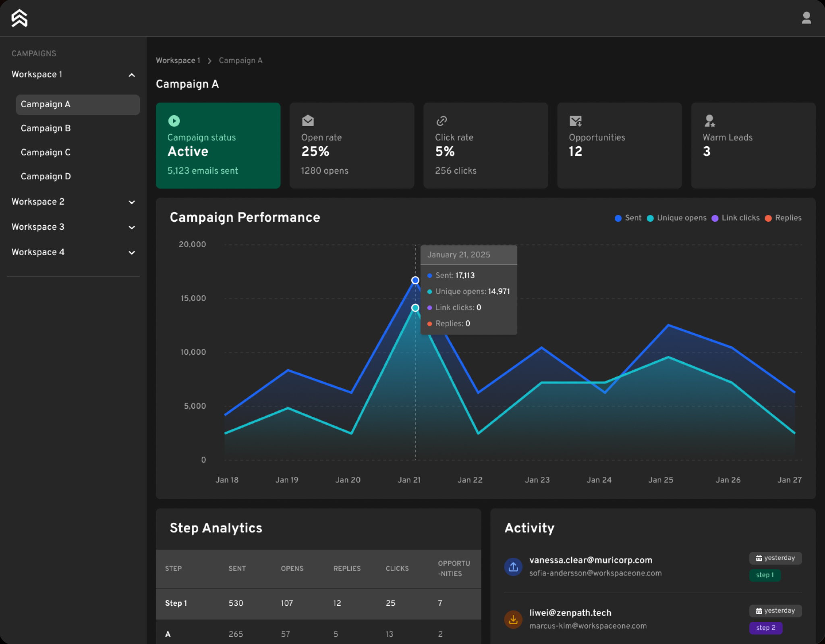Click the download icon beside liwei@zenpath.tech activity
Image resolution: width=825 pixels, height=644 pixels.
(513, 619)
